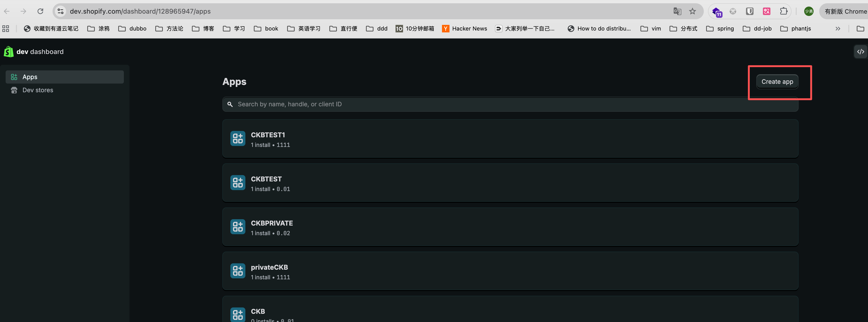Click the CKBPRIVATE app icon

[238, 227]
